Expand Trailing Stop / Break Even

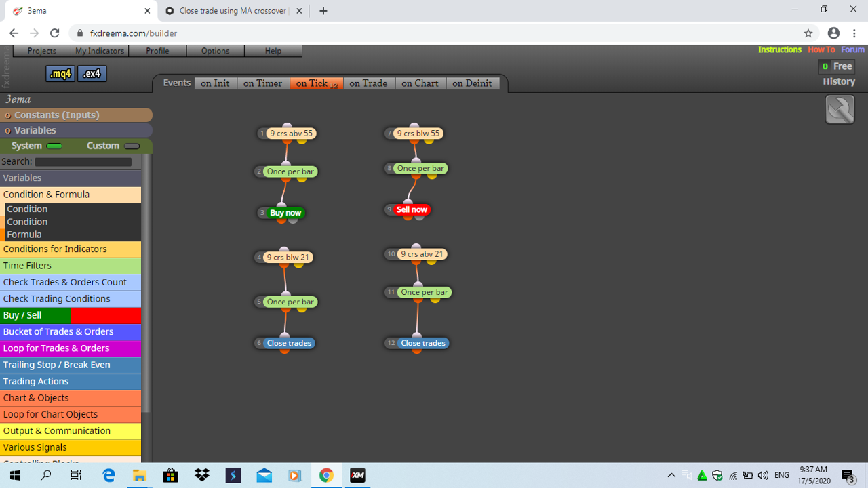click(x=71, y=365)
